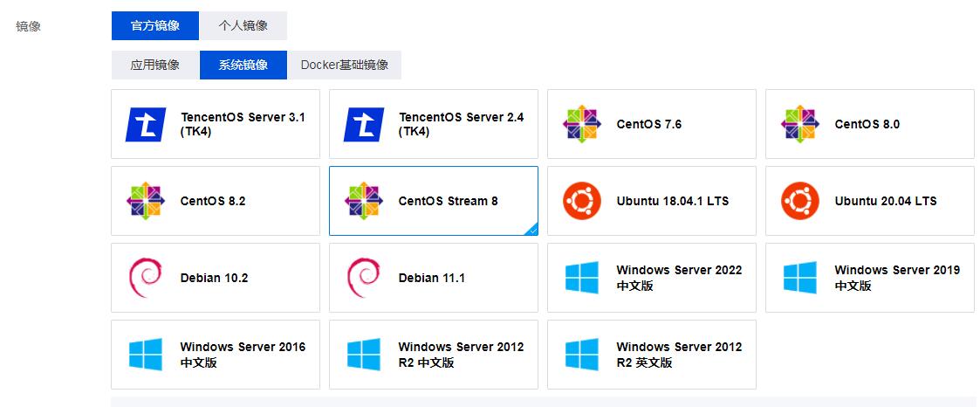Click the TencentOS Server 3.1 logo icon

pyautogui.click(x=146, y=124)
